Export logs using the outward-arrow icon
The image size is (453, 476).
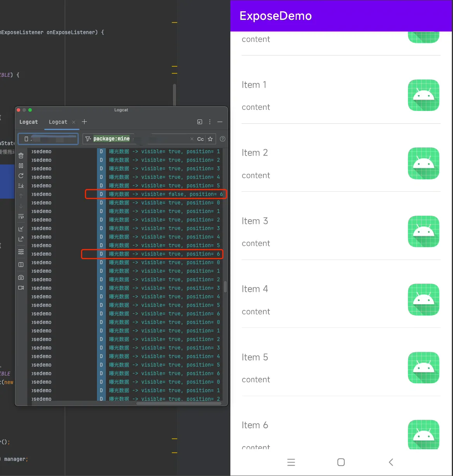(x=21, y=239)
